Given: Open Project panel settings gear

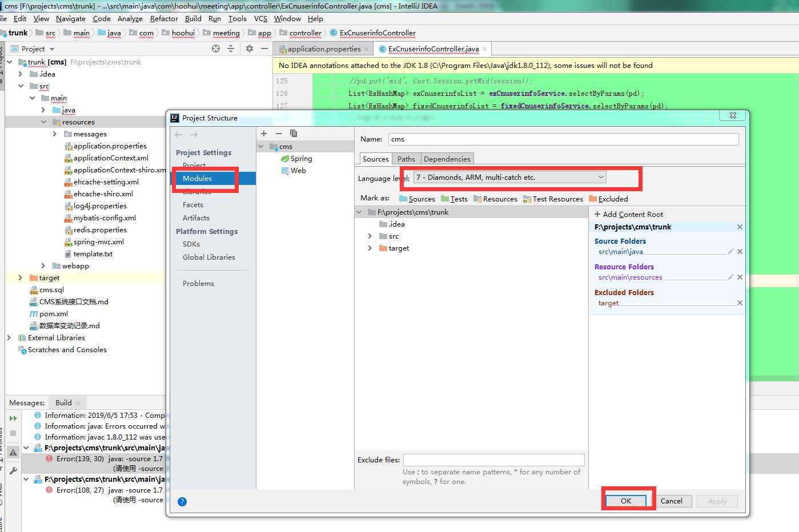Looking at the screenshot, I should [250, 49].
